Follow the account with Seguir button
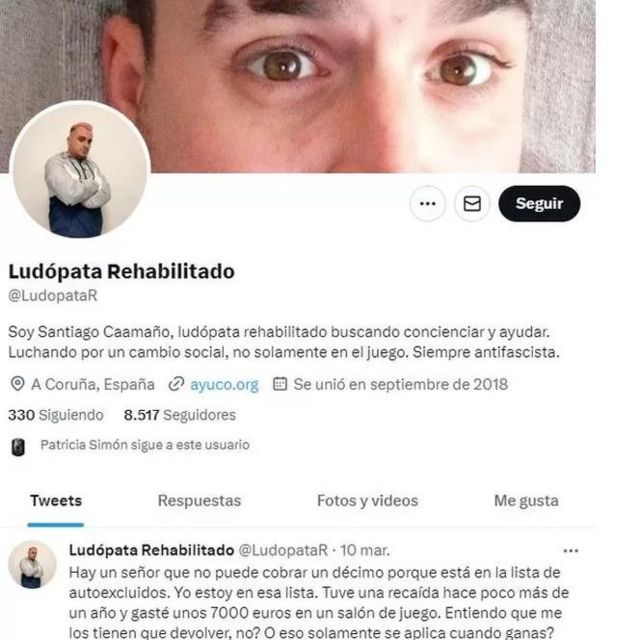The image size is (640, 640). tap(539, 203)
